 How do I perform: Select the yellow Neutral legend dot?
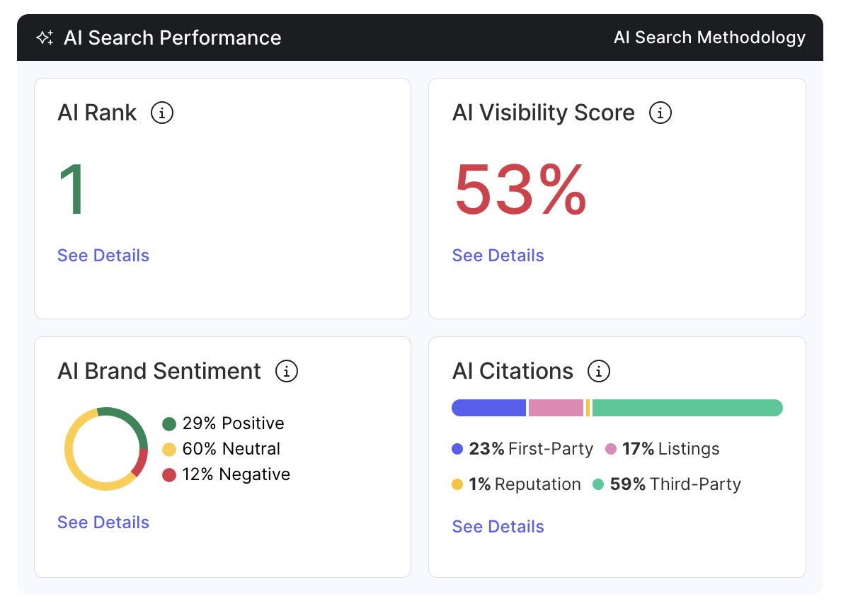point(169,450)
